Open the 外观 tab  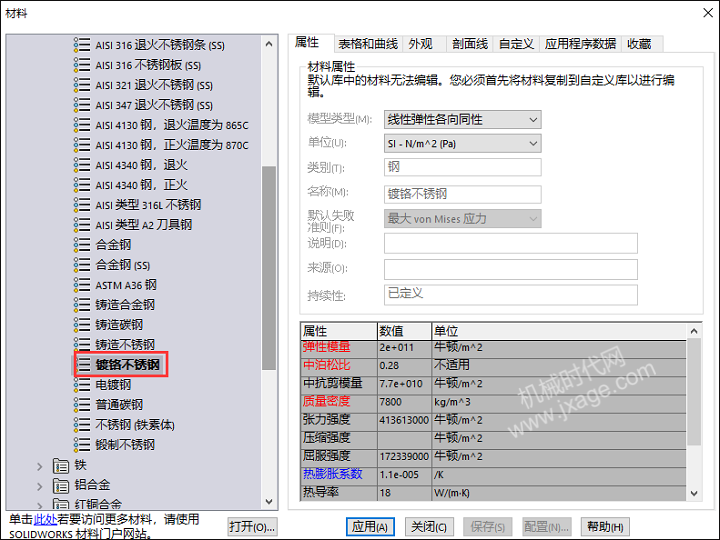point(424,44)
